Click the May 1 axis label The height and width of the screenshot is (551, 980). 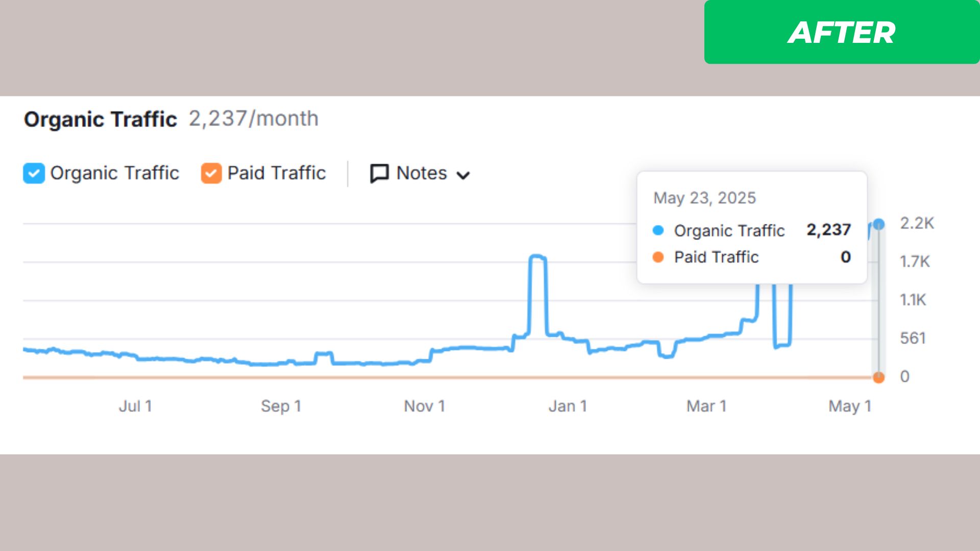point(850,406)
